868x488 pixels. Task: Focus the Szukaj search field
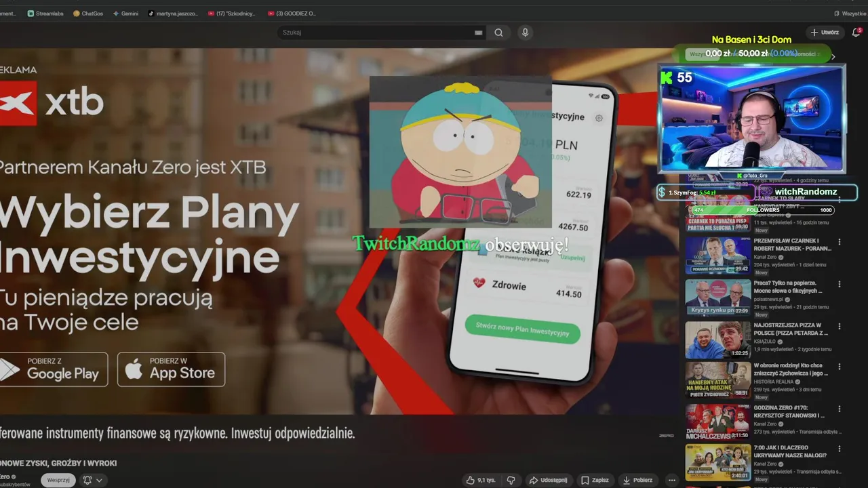pos(376,33)
